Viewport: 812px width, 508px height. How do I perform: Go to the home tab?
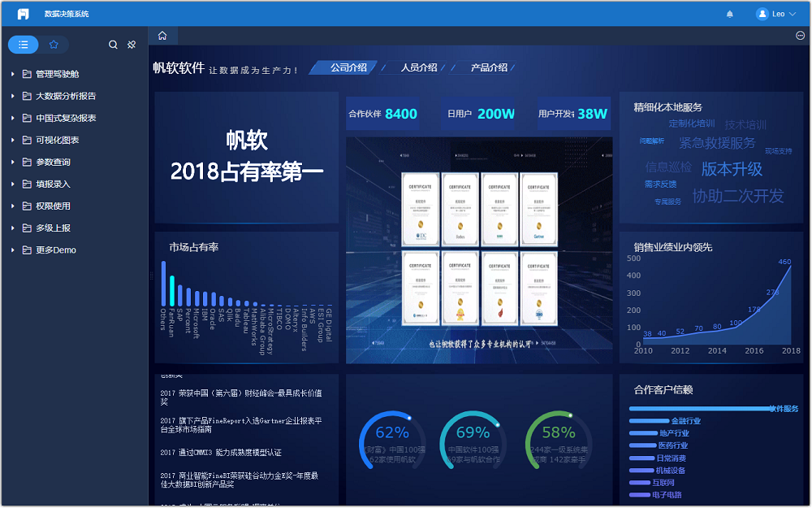click(x=162, y=36)
